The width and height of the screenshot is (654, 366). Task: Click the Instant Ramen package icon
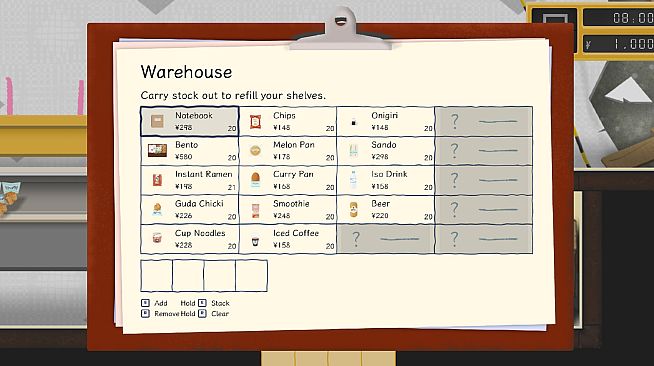tap(157, 180)
